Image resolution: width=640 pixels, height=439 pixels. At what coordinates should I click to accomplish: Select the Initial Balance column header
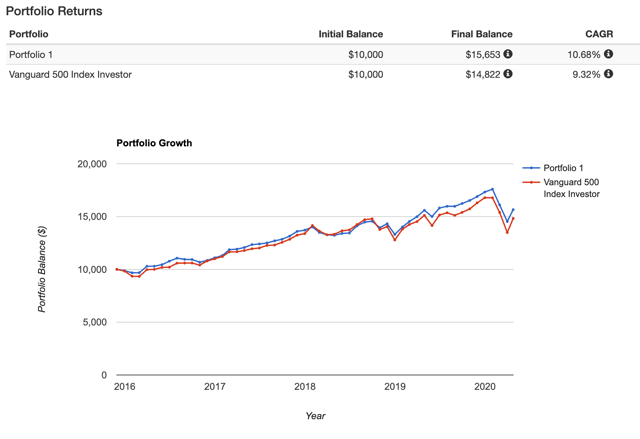(x=350, y=34)
